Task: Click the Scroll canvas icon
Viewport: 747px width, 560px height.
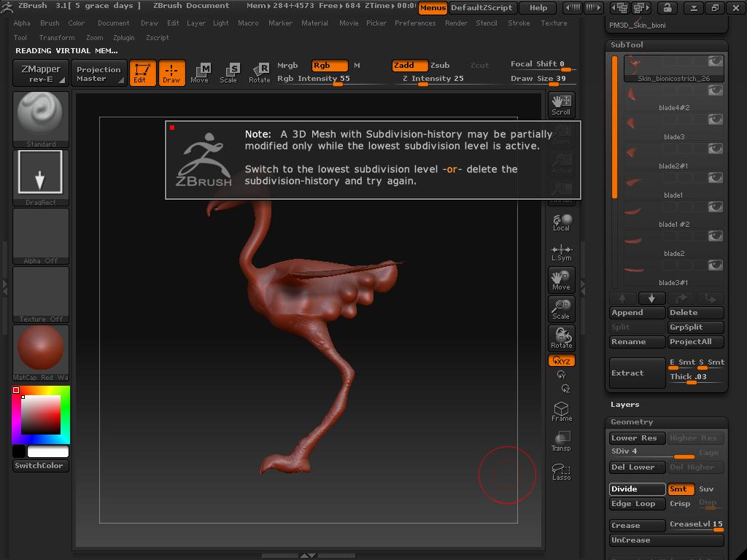Action: click(561, 104)
